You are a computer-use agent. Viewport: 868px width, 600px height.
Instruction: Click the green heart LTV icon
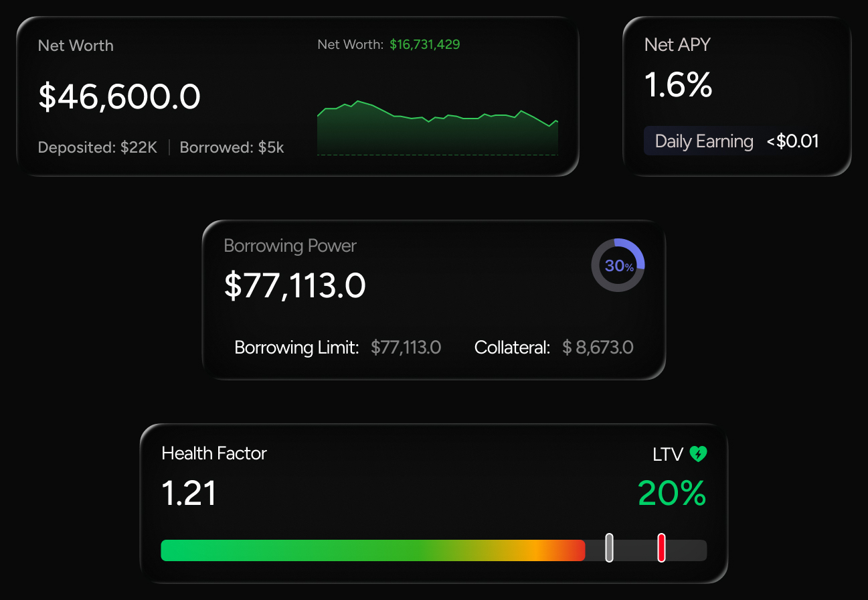[698, 454]
